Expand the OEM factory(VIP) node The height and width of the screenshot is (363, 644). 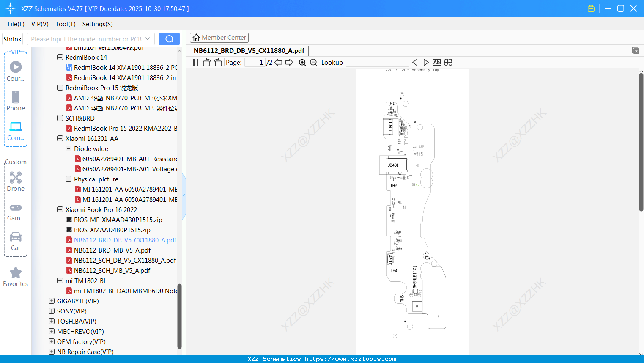coord(52,341)
